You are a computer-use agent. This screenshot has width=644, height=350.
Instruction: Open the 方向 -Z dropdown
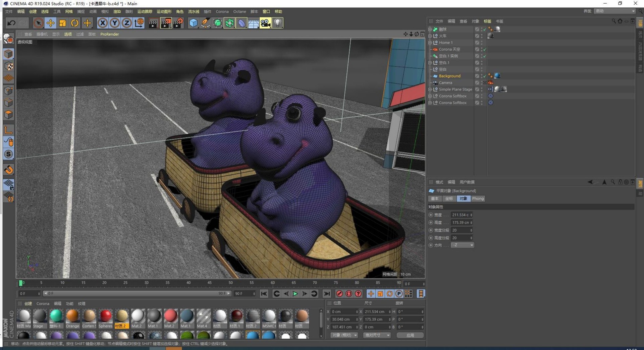pos(462,245)
